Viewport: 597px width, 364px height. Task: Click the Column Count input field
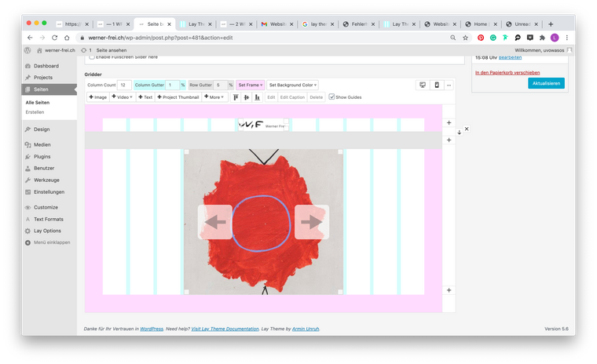click(124, 85)
